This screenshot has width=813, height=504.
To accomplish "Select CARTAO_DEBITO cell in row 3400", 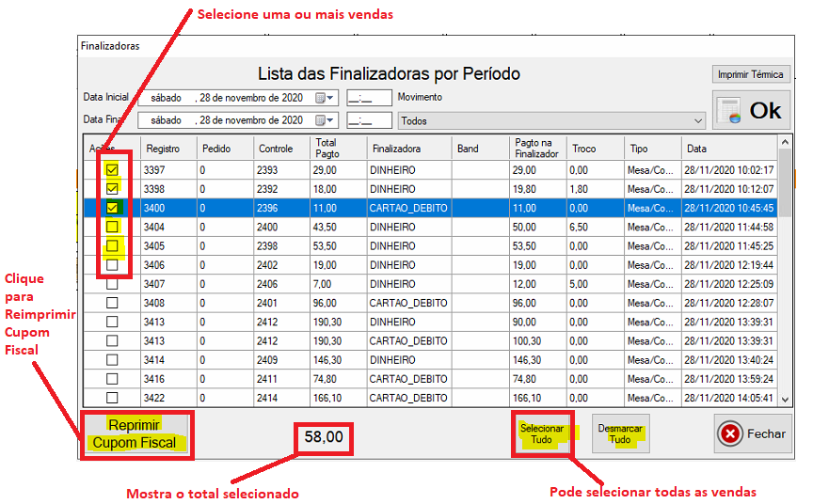I will 409,208.
